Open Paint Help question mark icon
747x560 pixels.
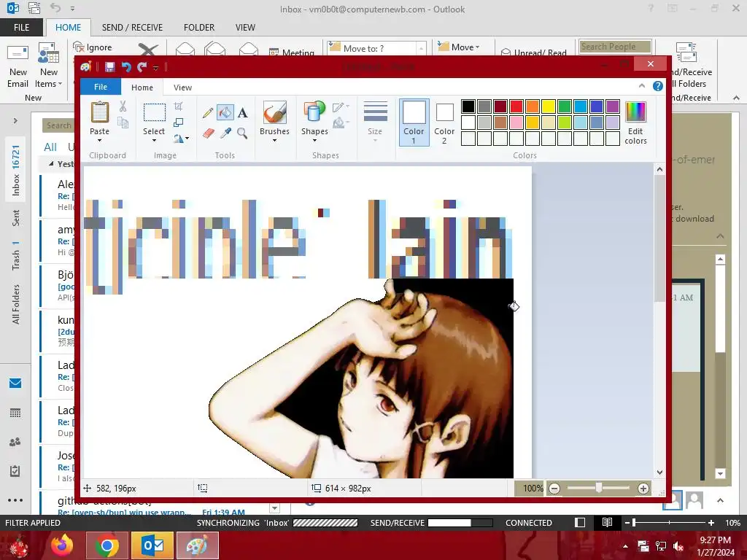pos(658,86)
